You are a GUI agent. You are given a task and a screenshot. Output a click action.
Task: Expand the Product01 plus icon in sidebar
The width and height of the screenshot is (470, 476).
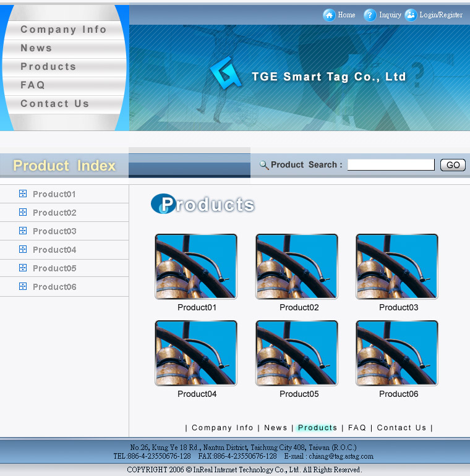pos(23,194)
